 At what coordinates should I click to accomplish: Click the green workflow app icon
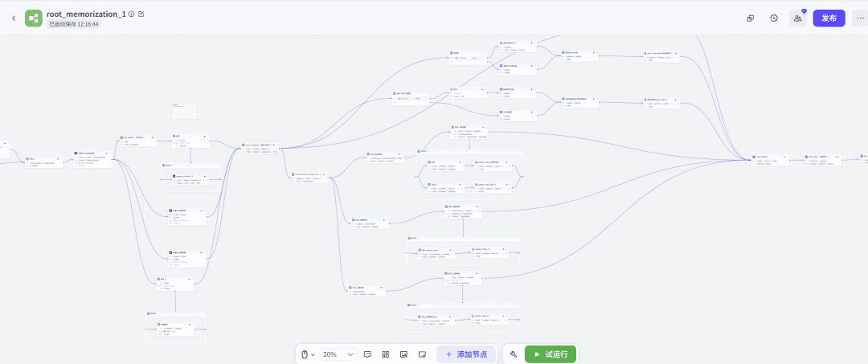tap(34, 18)
